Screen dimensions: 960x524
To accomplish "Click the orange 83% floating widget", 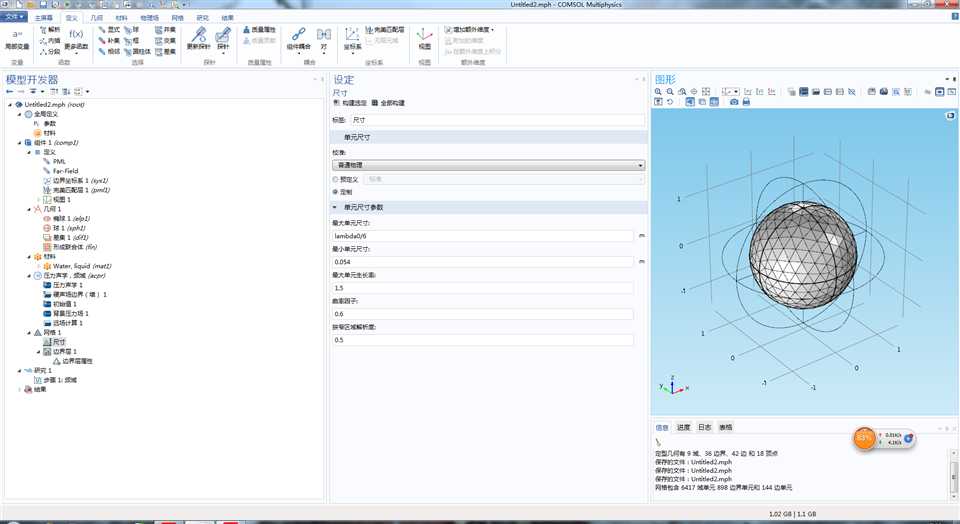I will pyautogui.click(x=864, y=438).
